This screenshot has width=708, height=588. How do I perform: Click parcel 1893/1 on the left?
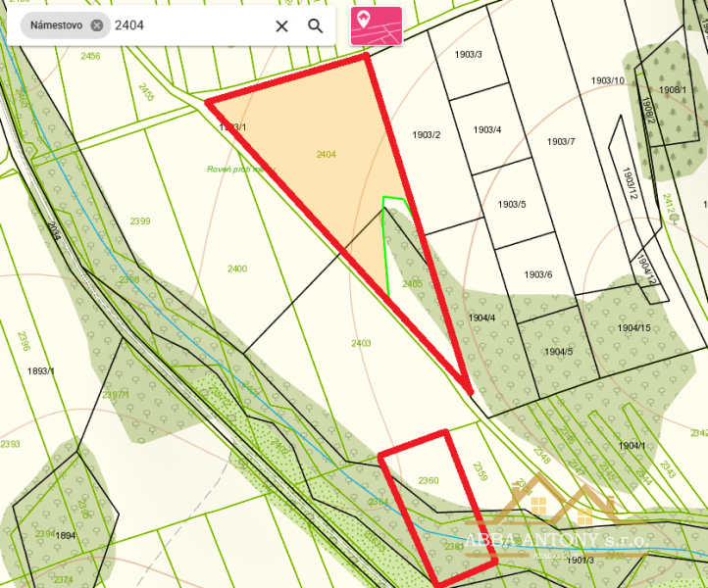pyautogui.click(x=40, y=371)
